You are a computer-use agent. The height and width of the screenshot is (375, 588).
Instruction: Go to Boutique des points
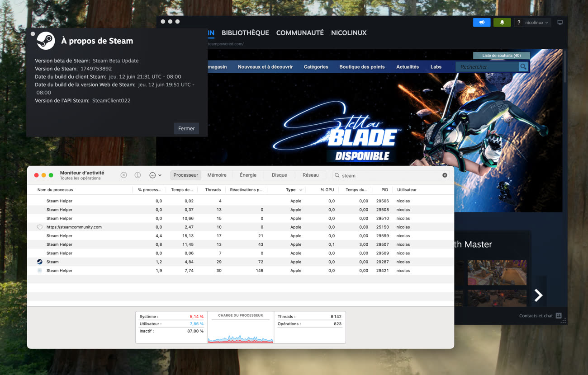coord(362,67)
